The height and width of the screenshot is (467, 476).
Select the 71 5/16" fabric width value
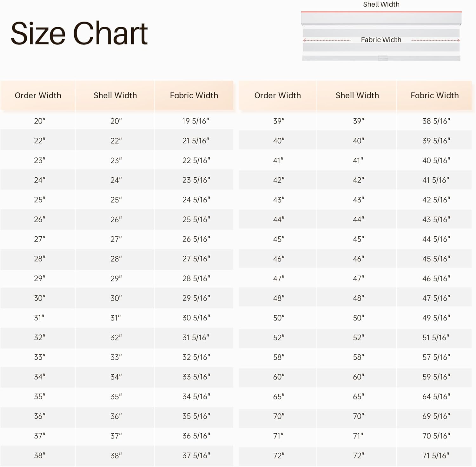coord(436,456)
